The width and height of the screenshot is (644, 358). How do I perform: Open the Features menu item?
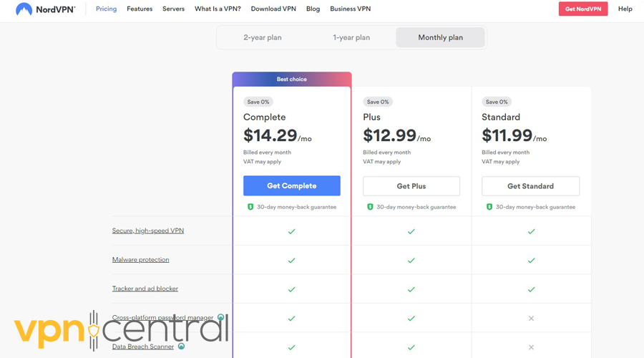tap(140, 9)
